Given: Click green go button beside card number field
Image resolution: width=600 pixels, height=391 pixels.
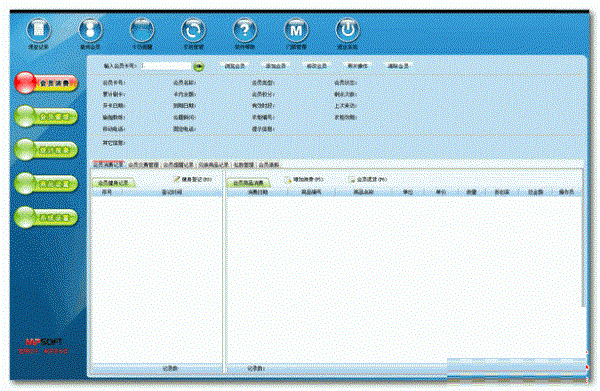Looking at the screenshot, I should pos(199,67).
